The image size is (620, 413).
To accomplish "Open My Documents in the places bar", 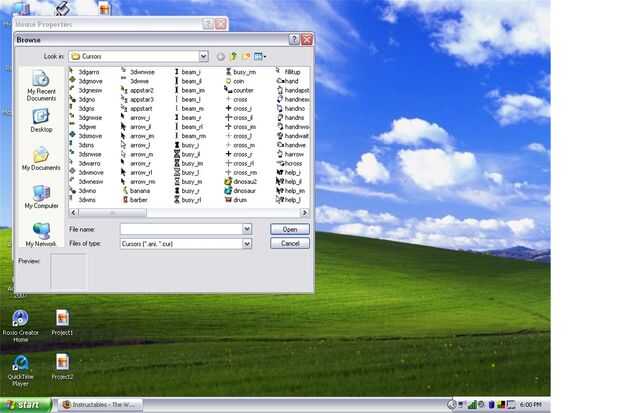I will 41,159.
